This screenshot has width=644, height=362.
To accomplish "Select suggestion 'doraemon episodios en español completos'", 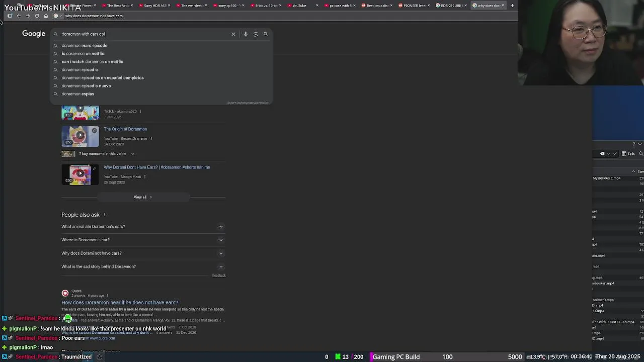I will click(x=161, y=77).
